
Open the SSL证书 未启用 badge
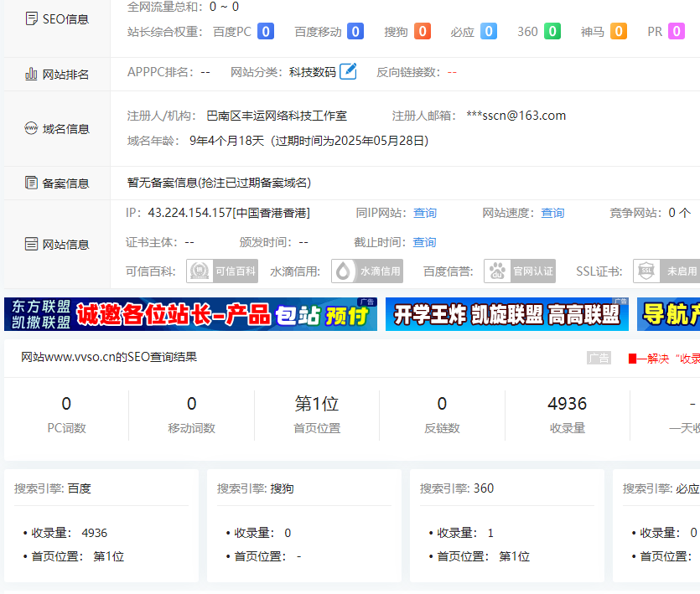666,271
